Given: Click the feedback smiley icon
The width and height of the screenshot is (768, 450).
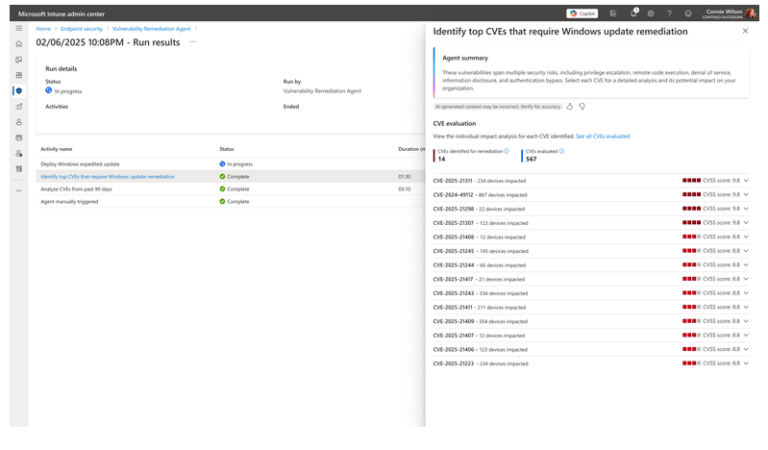Looking at the screenshot, I should tap(688, 13).
